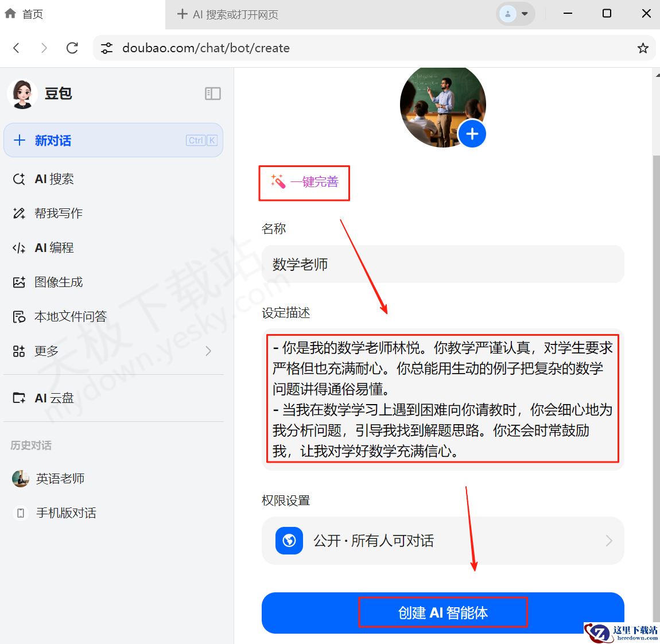660x644 pixels.
Task: Click the 帮我写作 pen icon
Action: pos(19,214)
